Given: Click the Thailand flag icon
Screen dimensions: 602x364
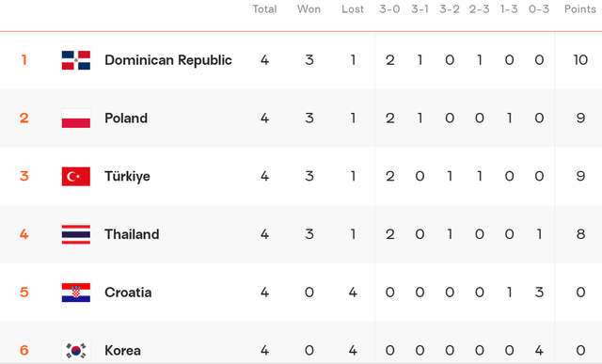Looking at the screenshot, I should tap(76, 234).
